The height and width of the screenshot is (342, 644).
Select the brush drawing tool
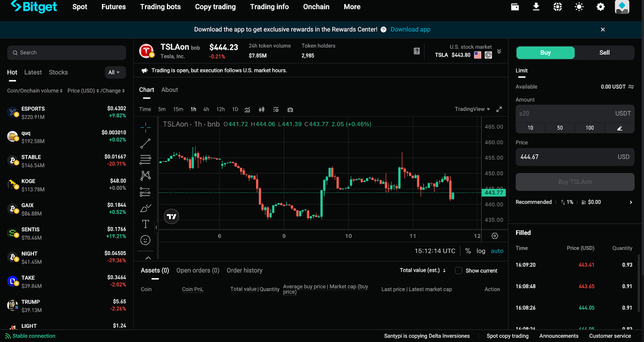click(x=145, y=208)
